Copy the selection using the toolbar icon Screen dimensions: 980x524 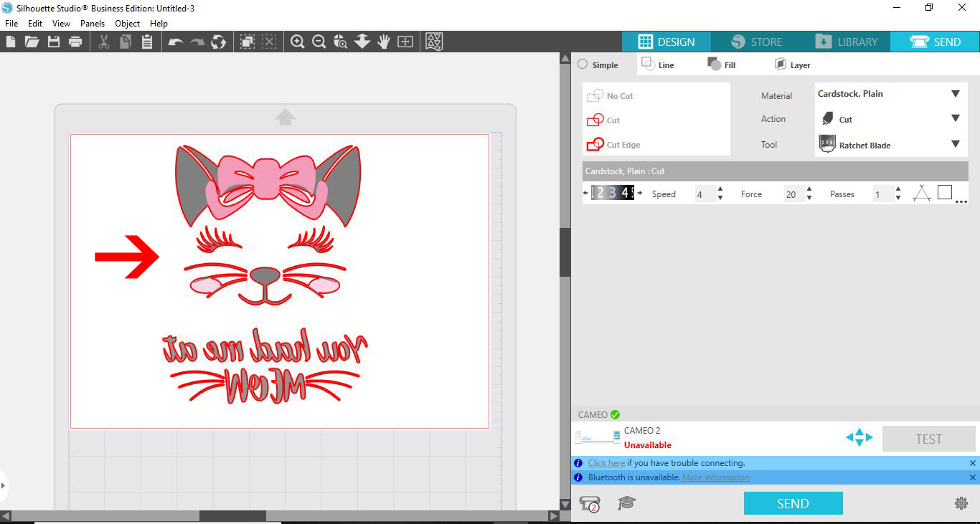click(126, 42)
